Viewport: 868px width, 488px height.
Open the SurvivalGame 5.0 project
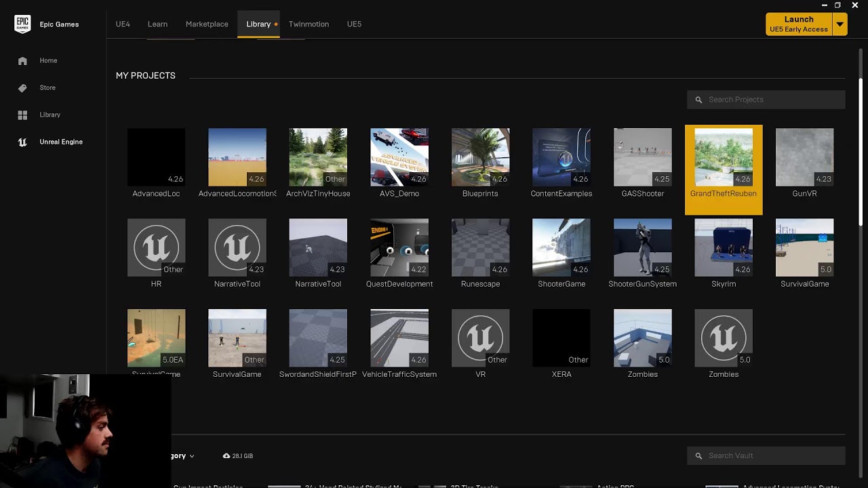[805, 247]
